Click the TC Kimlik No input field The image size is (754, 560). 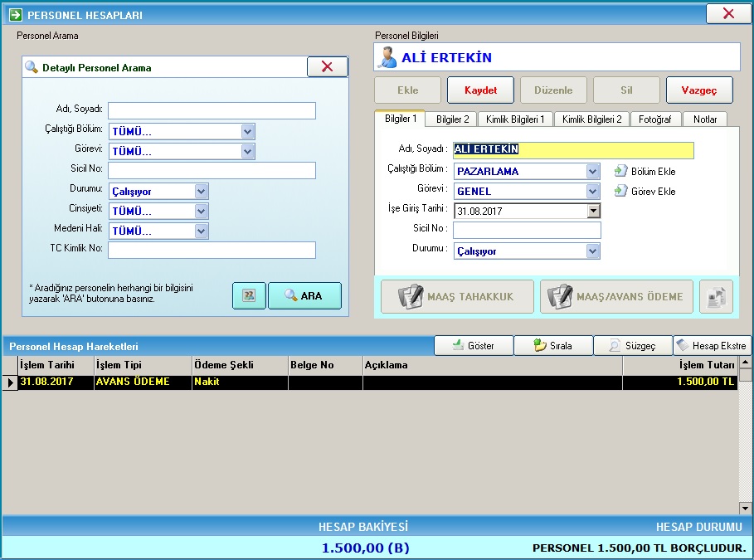[212, 251]
